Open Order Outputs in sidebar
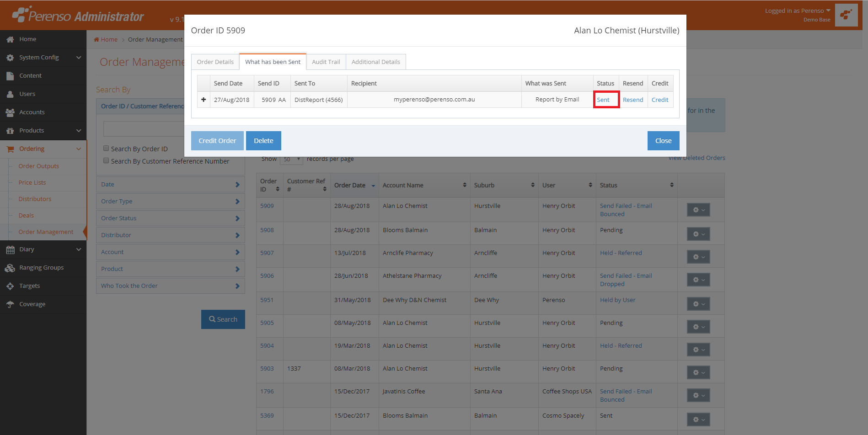Image resolution: width=868 pixels, height=435 pixels. tap(39, 166)
